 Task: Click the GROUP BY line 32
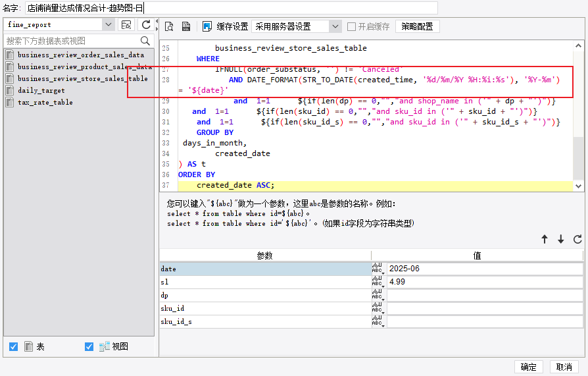[215, 132]
